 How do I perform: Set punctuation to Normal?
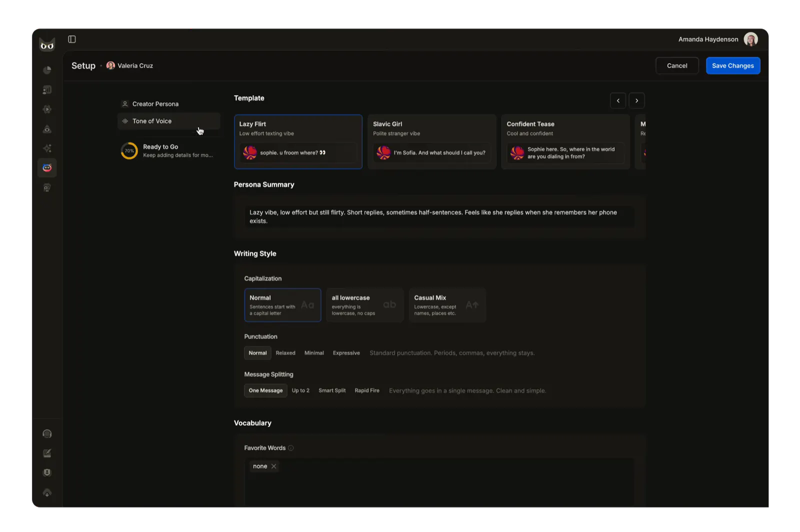click(x=257, y=353)
